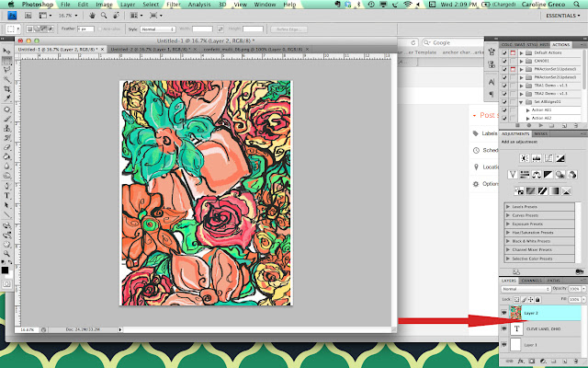Image resolution: width=588 pixels, height=368 pixels.
Task: Stop action recording in Actions panel
Action: (x=518, y=125)
